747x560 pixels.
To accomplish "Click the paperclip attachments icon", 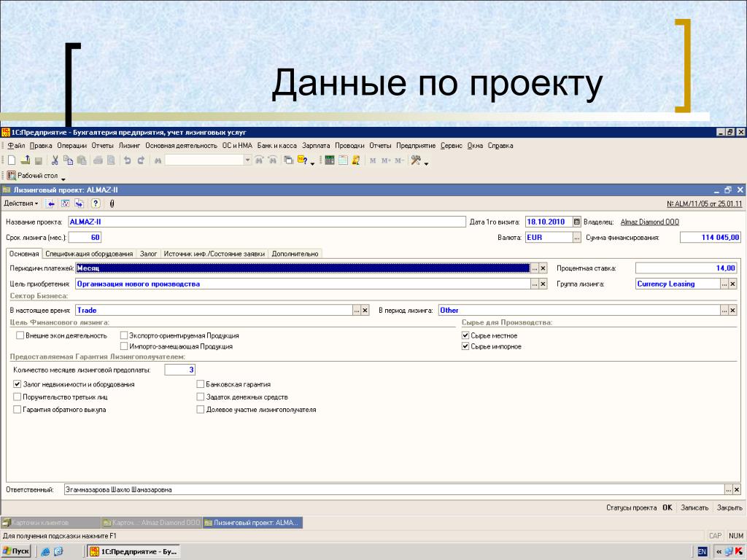I will click(112, 204).
